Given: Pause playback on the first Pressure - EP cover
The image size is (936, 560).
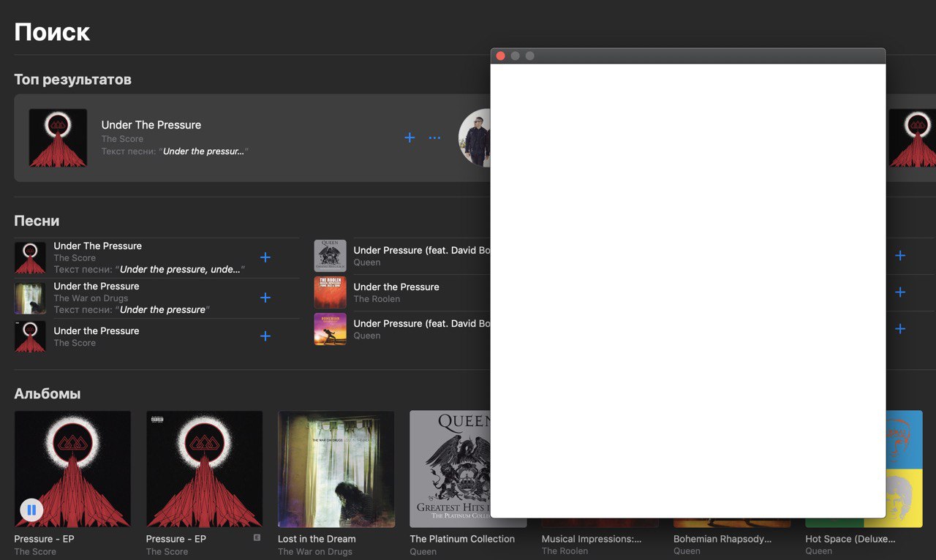Looking at the screenshot, I should (31, 510).
